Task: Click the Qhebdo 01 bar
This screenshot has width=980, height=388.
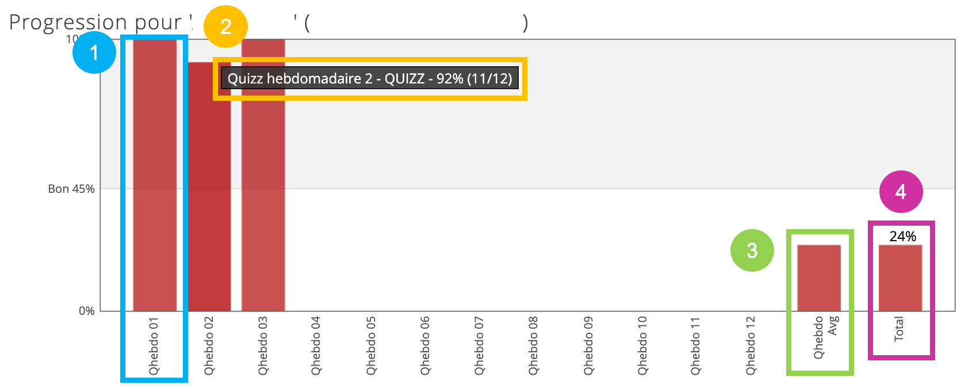Action: pos(155,175)
